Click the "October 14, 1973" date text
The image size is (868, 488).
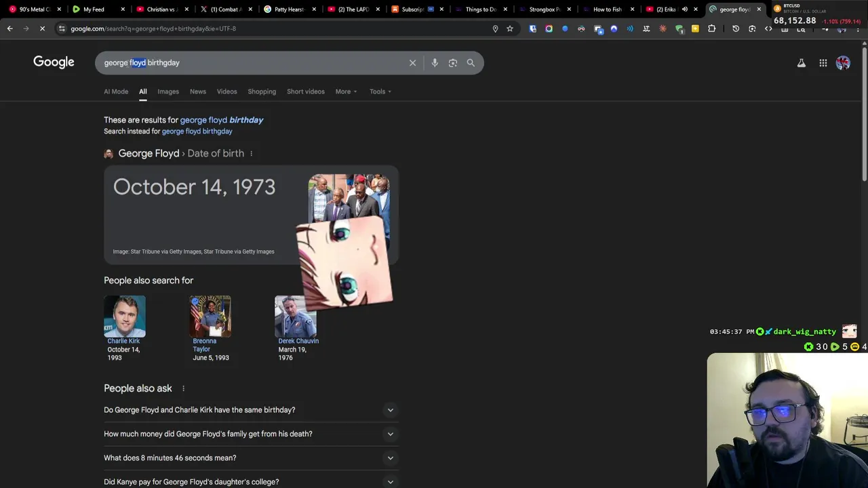click(194, 187)
